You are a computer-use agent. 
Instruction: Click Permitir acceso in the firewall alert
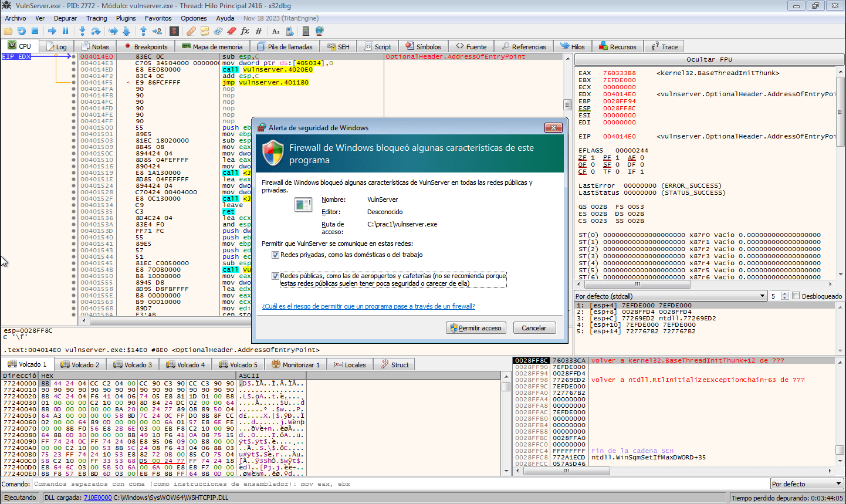coord(475,328)
